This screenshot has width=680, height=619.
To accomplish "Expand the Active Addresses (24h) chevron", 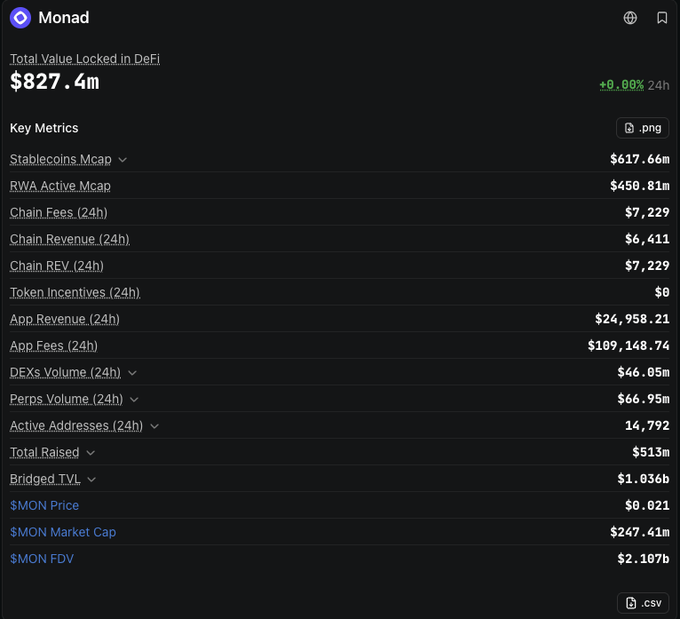I will tap(154, 426).
